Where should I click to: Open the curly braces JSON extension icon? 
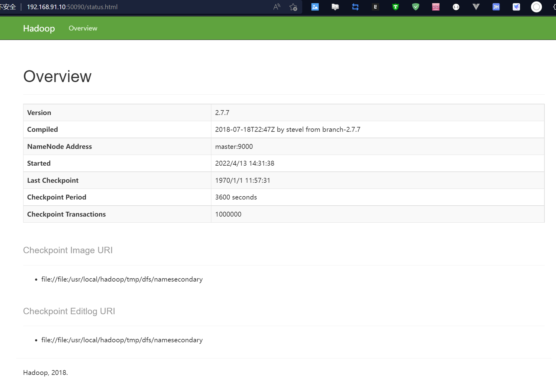[x=456, y=7]
